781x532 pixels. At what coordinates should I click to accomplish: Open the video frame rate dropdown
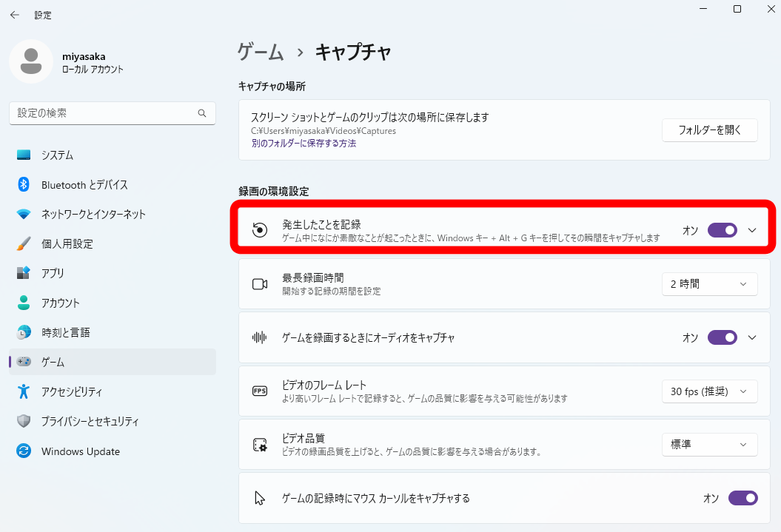[x=709, y=391]
